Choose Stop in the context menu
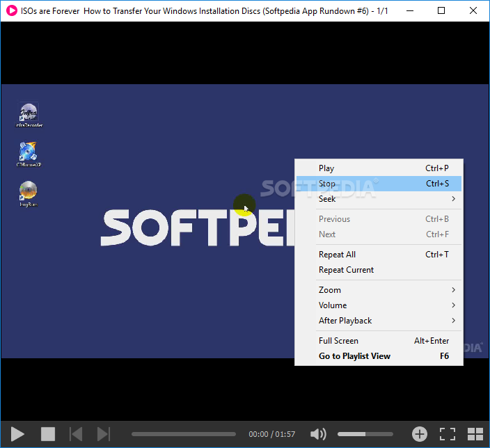The image size is (490, 448). coord(379,184)
